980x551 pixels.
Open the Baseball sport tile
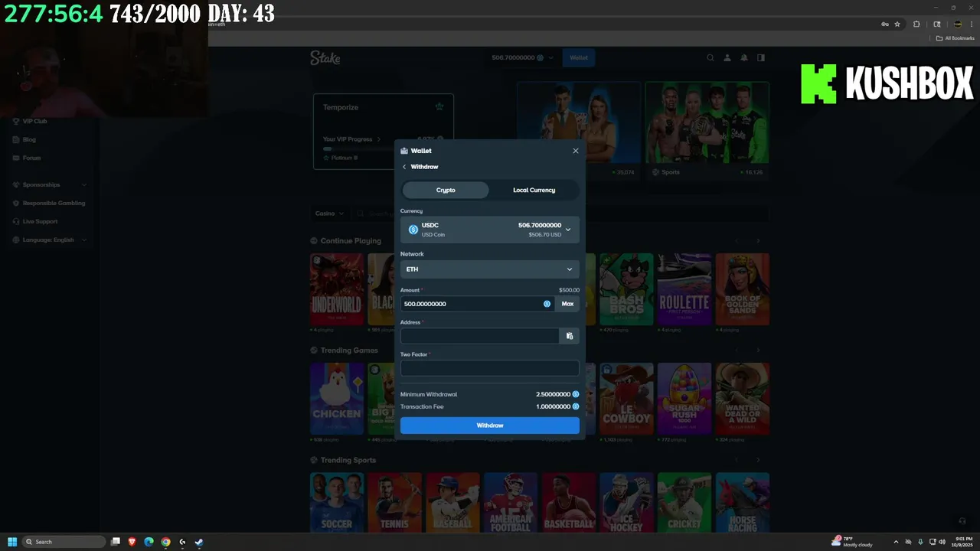pos(452,502)
